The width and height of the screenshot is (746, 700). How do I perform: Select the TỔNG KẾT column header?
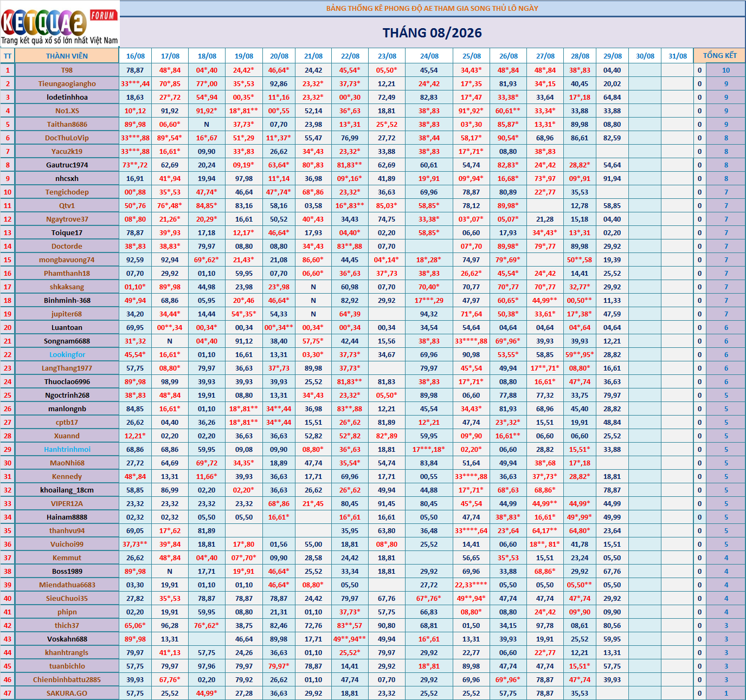click(719, 56)
